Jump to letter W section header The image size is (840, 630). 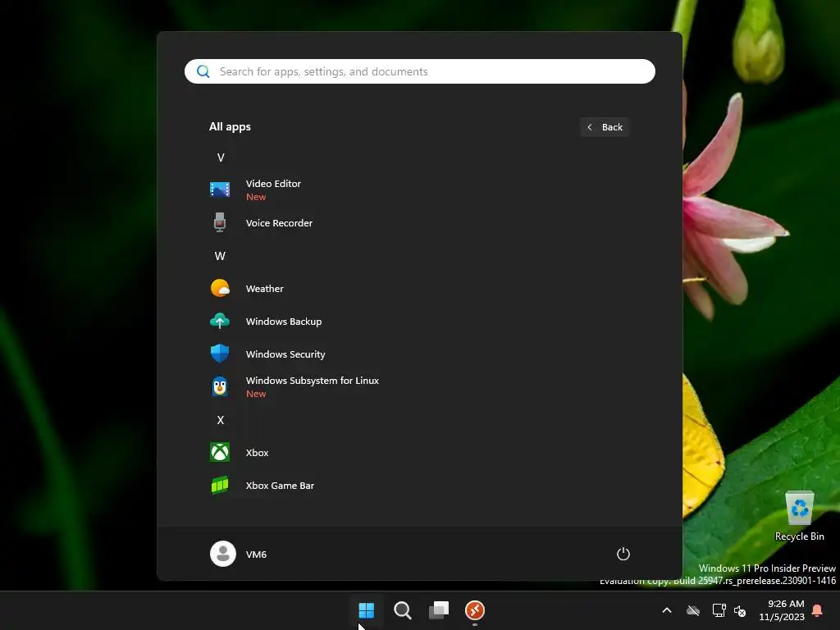pyautogui.click(x=220, y=256)
